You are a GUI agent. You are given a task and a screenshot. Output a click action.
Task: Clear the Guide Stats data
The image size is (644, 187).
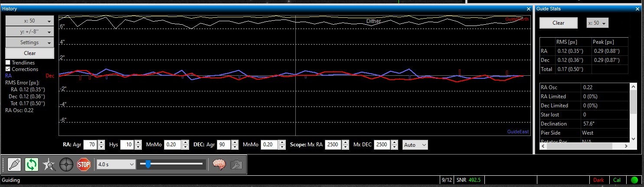pyautogui.click(x=558, y=23)
